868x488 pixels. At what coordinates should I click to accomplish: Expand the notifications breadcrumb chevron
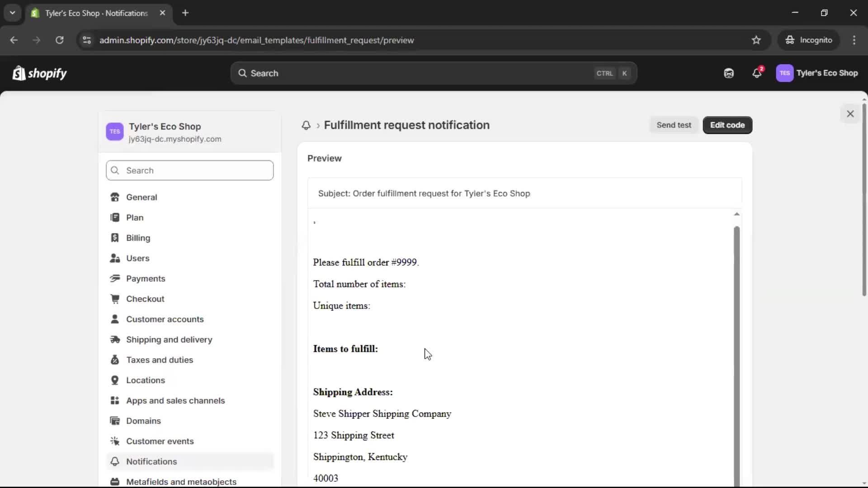[318, 126]
